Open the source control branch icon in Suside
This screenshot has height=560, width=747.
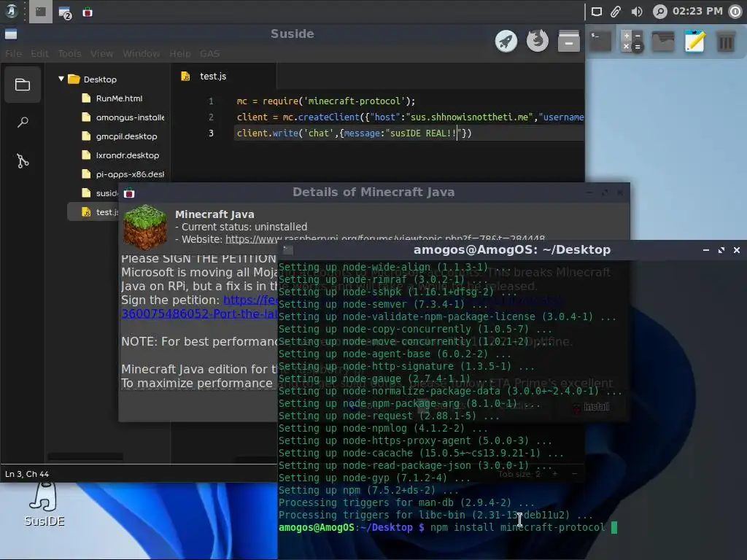[23, 161]
